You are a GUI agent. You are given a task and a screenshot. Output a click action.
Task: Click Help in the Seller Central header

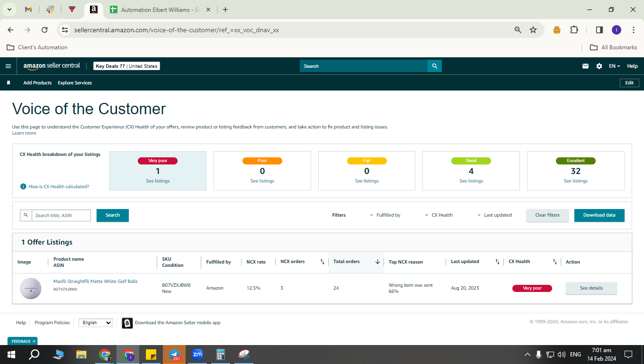point(632,66)
